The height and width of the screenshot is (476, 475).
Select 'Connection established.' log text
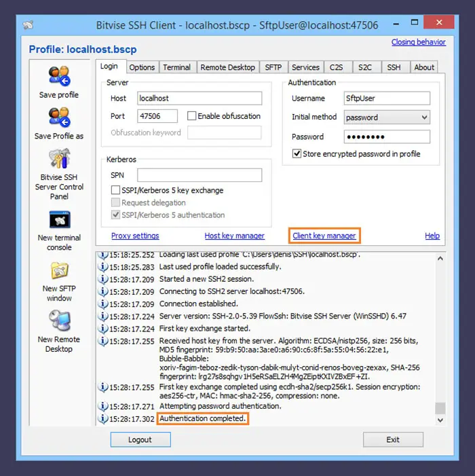199,304
